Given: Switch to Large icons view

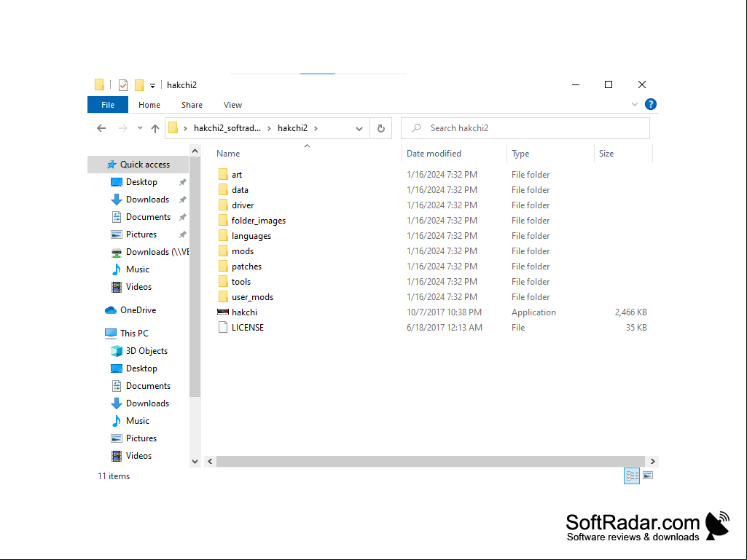Looking at the screenshot, I should point(648,476).
